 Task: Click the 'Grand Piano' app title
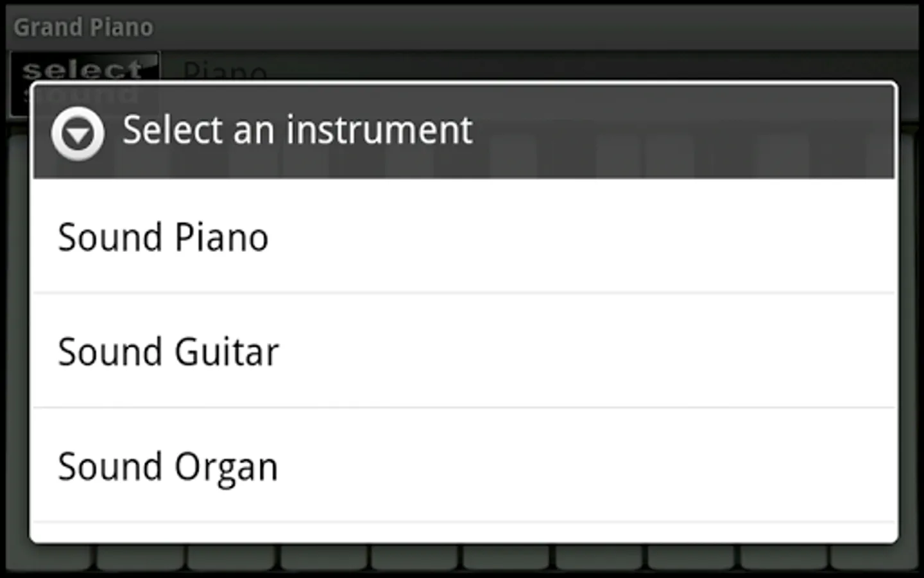point(83,28)
